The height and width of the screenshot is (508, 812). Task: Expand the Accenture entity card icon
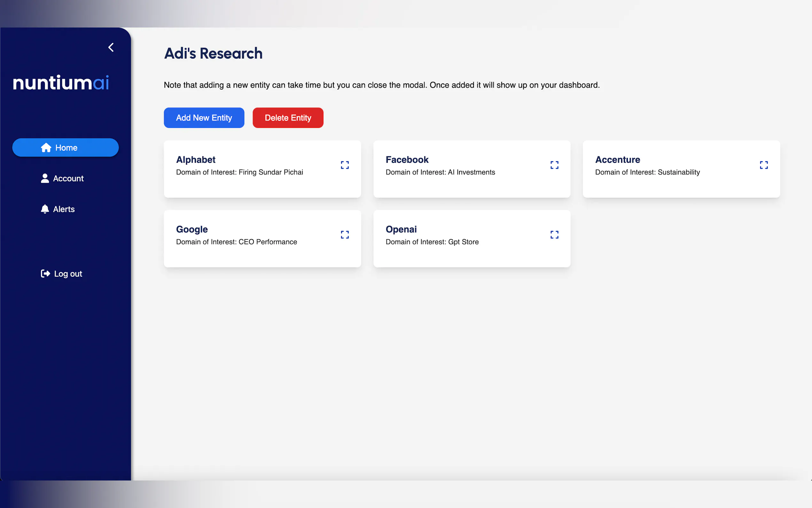tap(764, 165)
